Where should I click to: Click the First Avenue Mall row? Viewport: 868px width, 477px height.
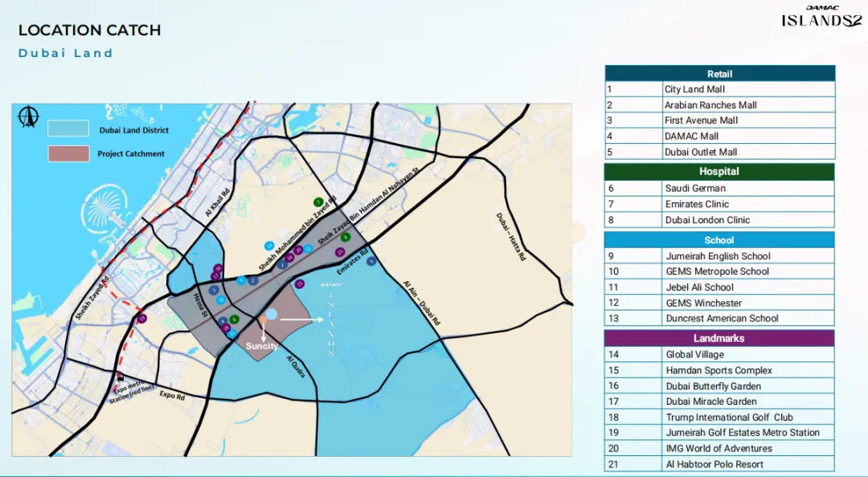click(719, 120)
